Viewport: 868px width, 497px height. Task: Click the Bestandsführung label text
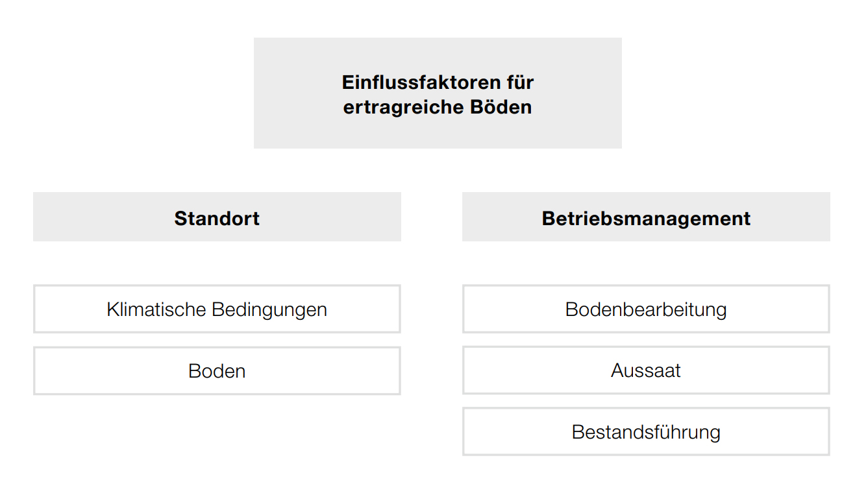(x=646, y=432)
